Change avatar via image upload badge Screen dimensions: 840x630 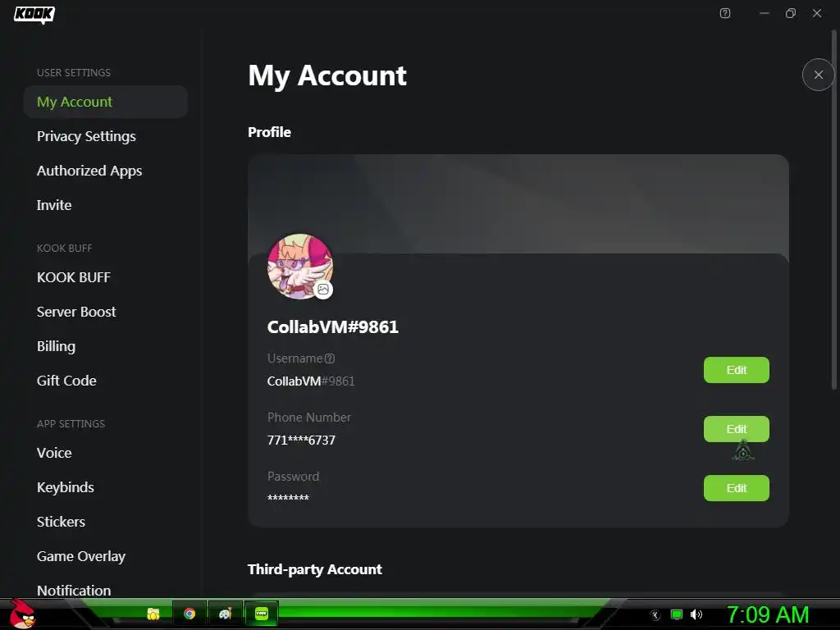[323, 290]
